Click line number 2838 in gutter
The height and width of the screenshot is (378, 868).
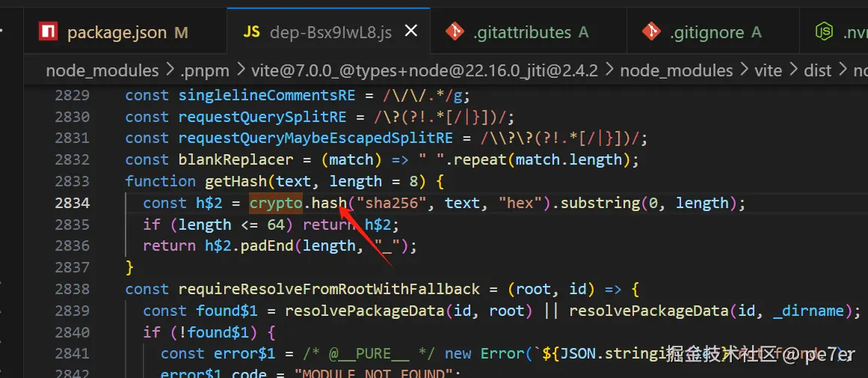pos(72,289)
